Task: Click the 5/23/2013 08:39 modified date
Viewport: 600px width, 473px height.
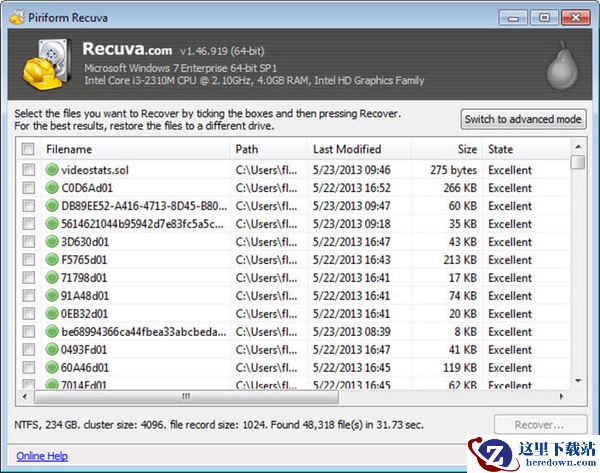Action: point(352,332)
